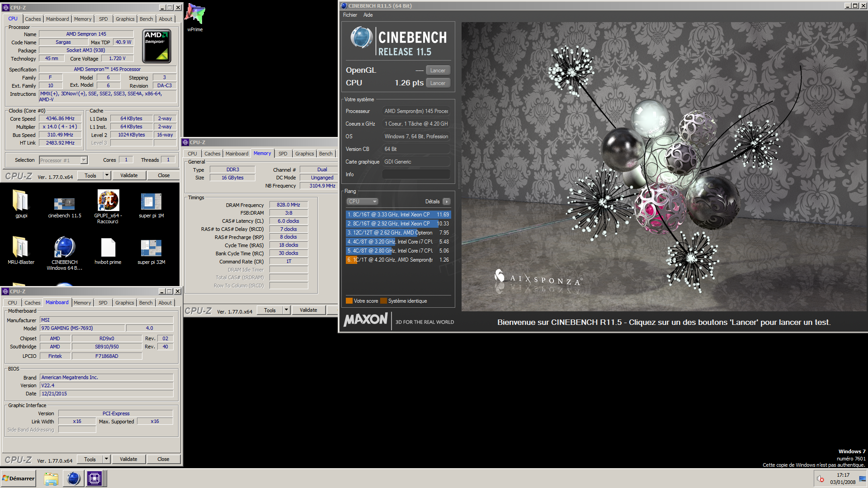Open the Démarrer start button
Viewport: 868px width, 488px height.
[x=19, y=479]
